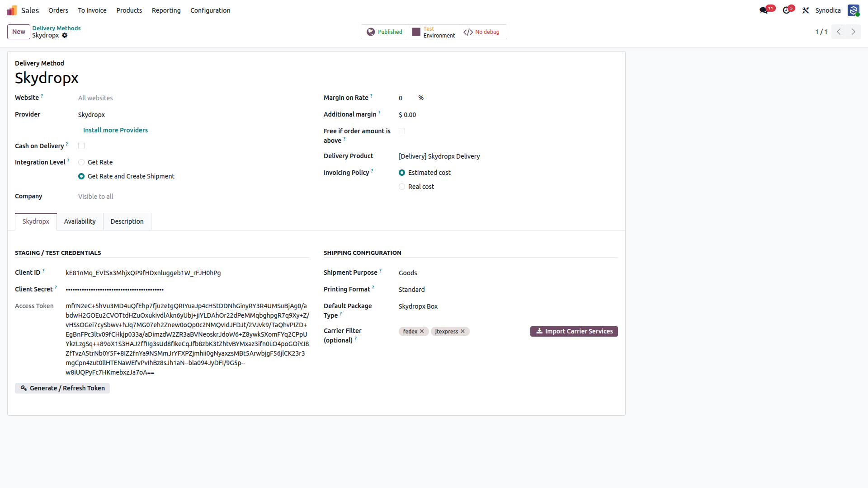The image size is (868, 488).
Task: Switch to the Availability tab
Action: pyautogui.click(x=80, y=221)
